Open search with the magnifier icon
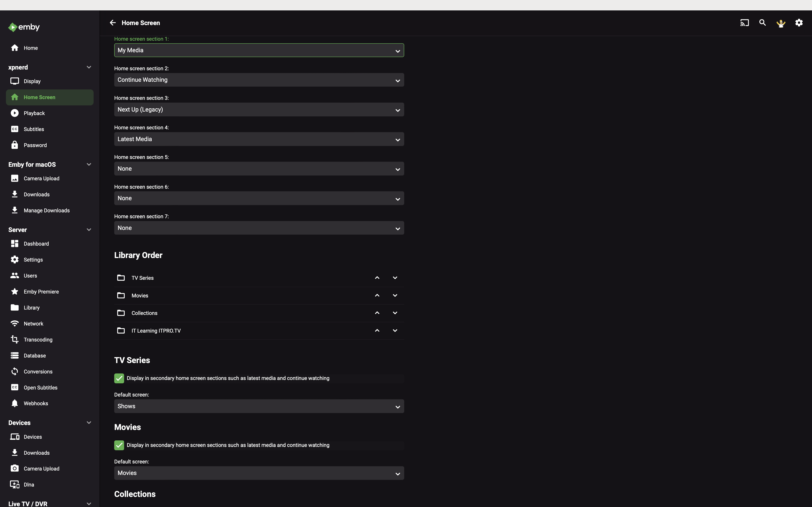812x507 pixels. coord(762,23)
